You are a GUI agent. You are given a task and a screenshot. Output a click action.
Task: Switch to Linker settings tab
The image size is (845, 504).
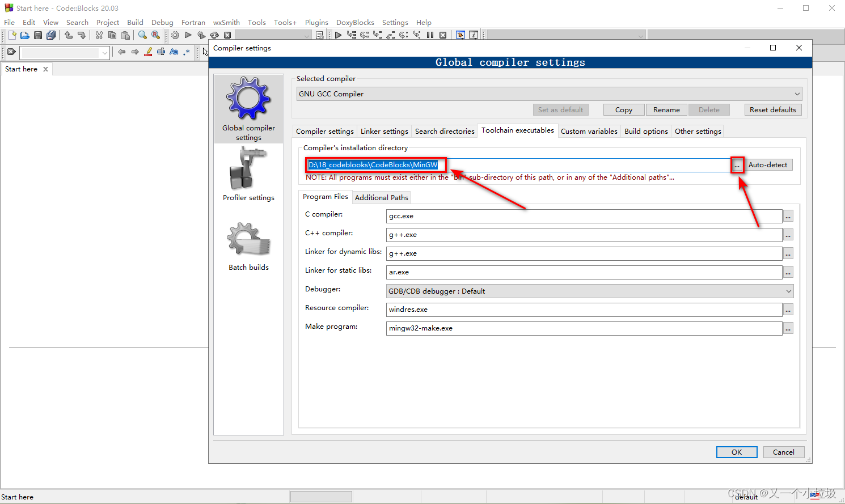(x=385, y=131)
